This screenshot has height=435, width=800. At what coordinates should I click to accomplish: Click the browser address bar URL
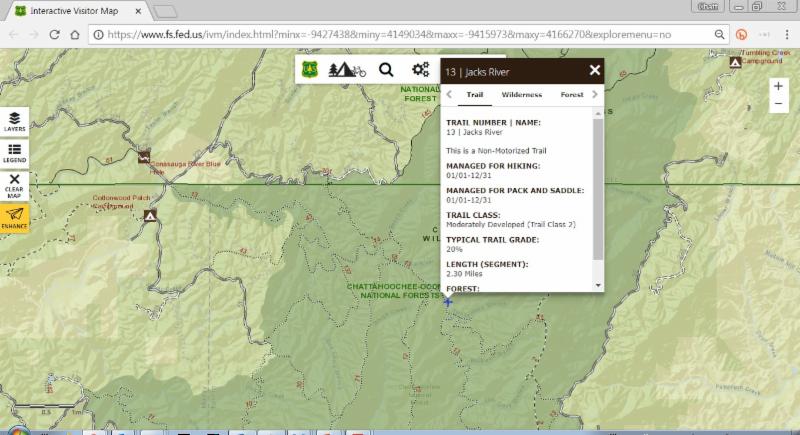(x=400, y=34)
